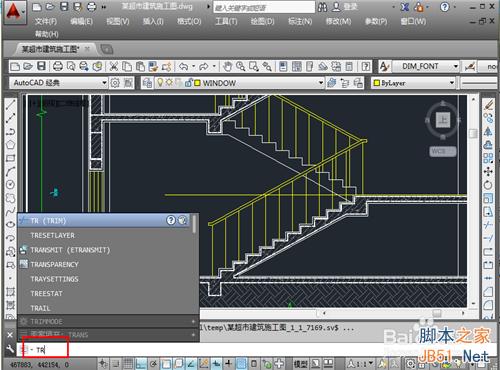Select the Polygon tool in draw toolbar
The width and height of the screenshot is (500, 370).
pos(10,145)
